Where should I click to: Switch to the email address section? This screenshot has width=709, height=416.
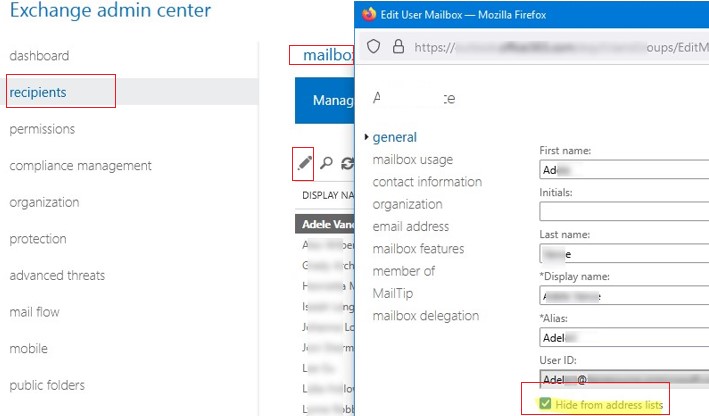pyautogui.click(x=410, y=227)
